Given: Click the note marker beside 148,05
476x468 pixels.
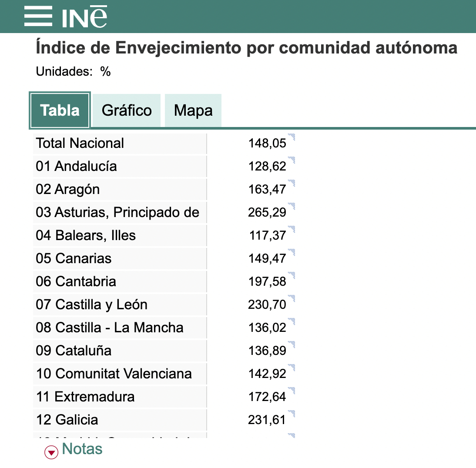Looking at the screenshot, I should pos(292,137).
